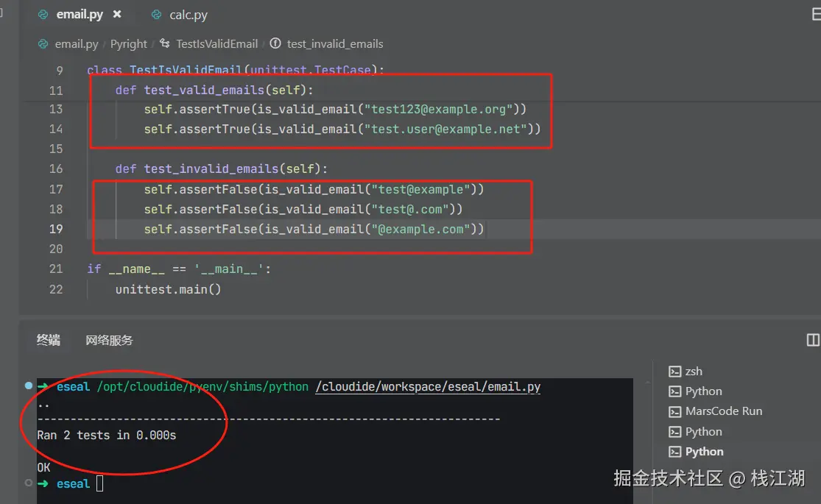Click email.py in the breadcrumb path

(77, 44)
